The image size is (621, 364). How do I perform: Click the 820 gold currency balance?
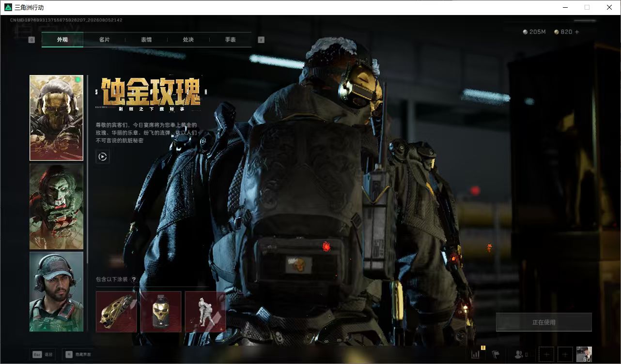563,32
